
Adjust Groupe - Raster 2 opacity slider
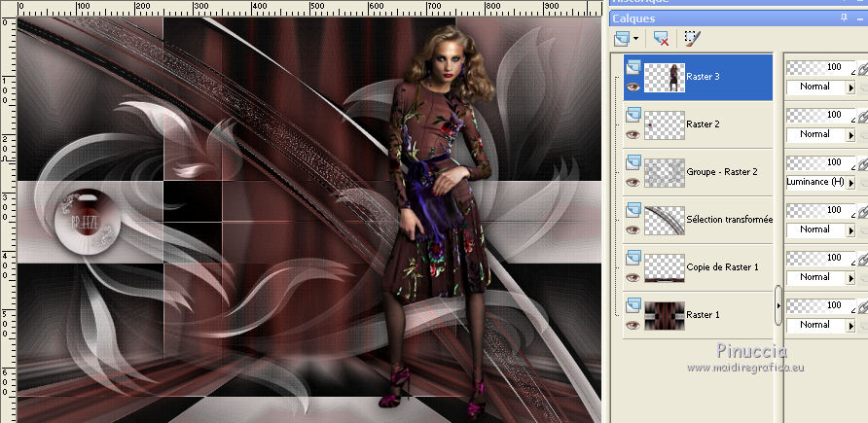pos(820,163)
